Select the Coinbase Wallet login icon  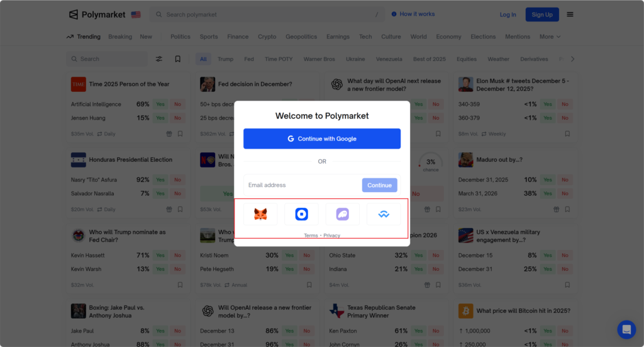point(301,214)
